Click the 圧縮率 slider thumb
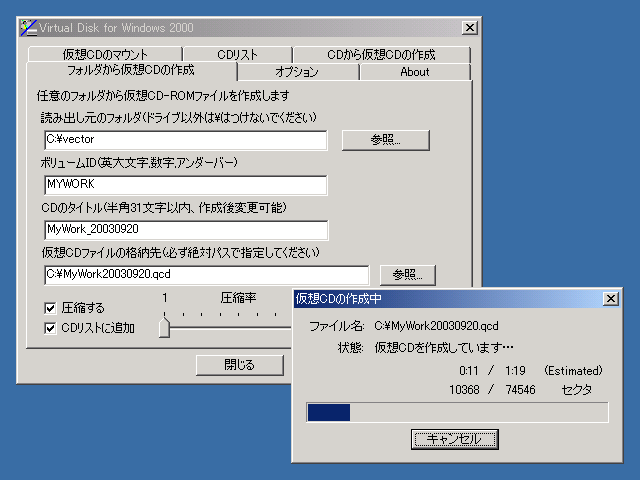This screenshot has width=640, height=480. pyautogui.click(x=164, y=328)
